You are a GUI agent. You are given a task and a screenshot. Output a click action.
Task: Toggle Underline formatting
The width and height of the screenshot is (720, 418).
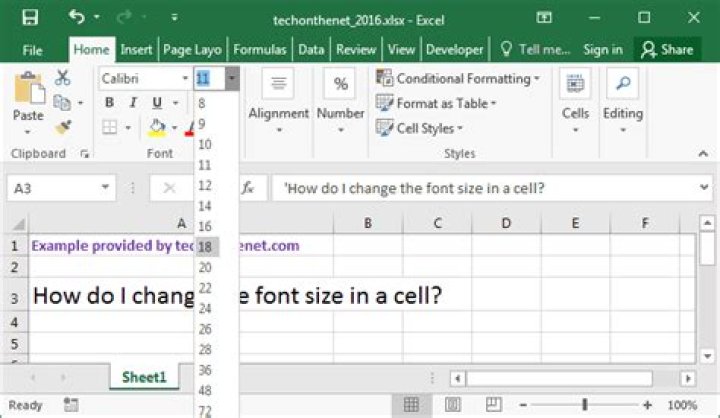coord(157,102)
